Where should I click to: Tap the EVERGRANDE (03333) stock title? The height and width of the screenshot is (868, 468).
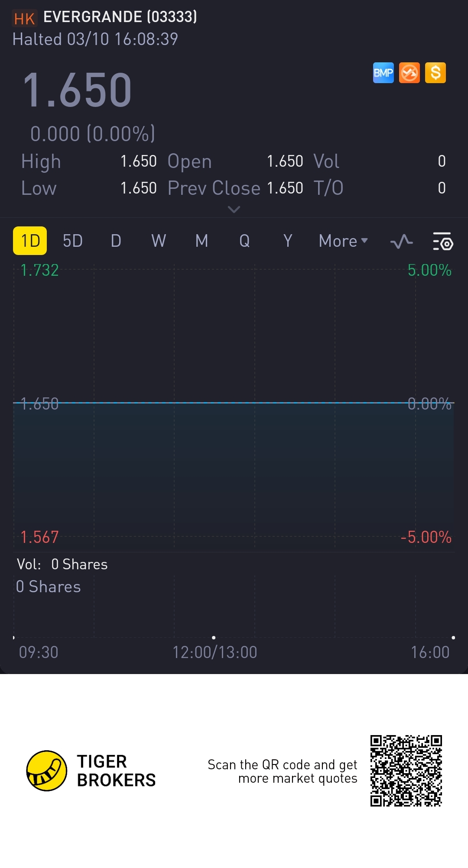point(120,17)
